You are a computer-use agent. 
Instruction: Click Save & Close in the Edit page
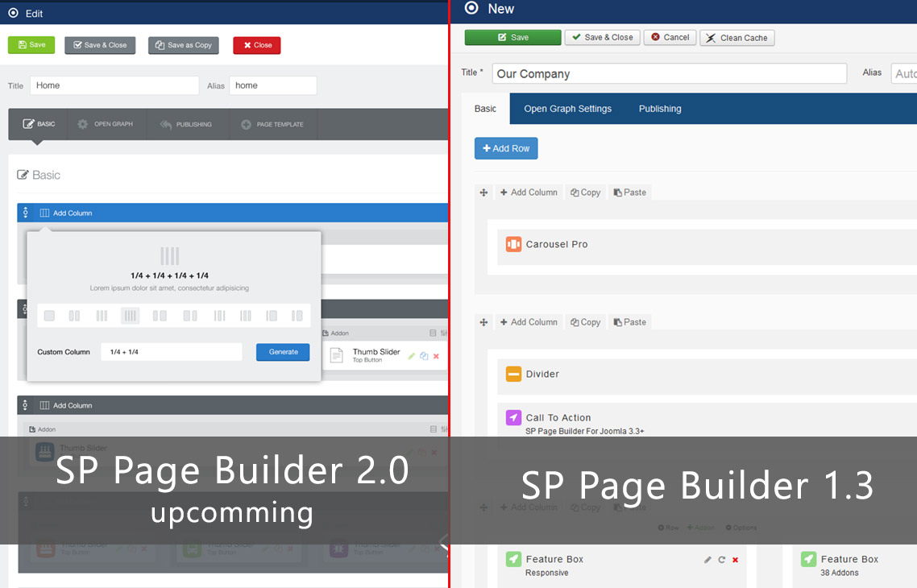(x=100, y=45)
